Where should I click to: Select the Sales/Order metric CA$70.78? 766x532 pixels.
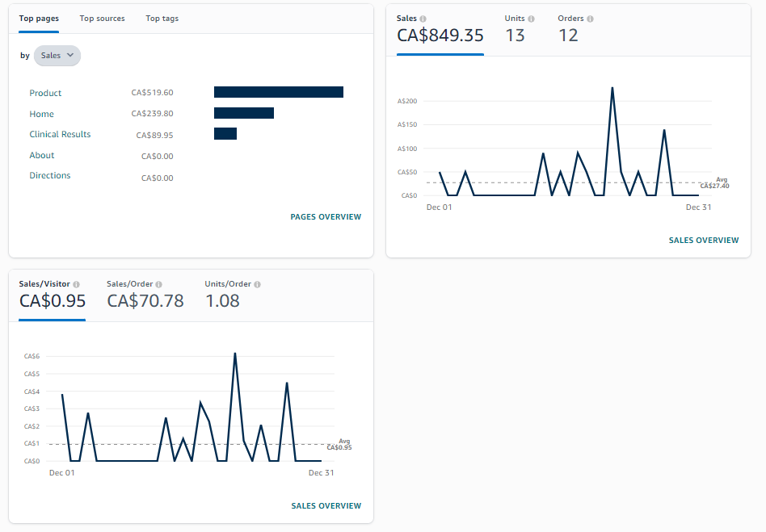pos(145,295)
